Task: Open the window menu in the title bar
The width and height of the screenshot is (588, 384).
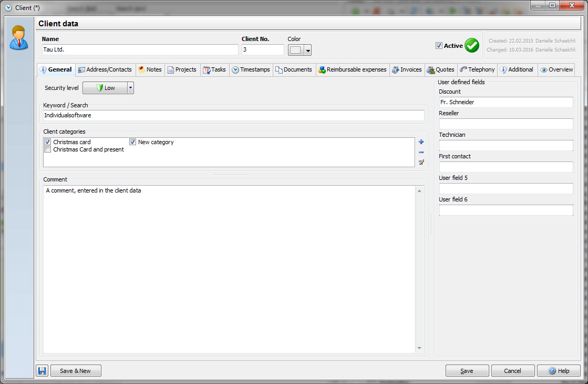Action: pyautogui.click(x=8, y=8)
